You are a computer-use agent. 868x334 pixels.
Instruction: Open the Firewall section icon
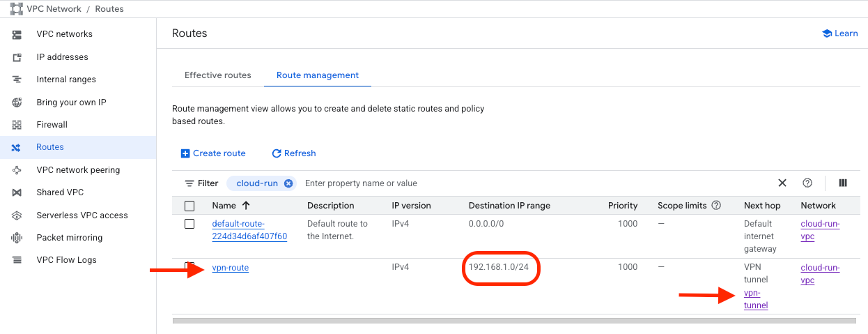pyautogui.click(x=17, y=125)
